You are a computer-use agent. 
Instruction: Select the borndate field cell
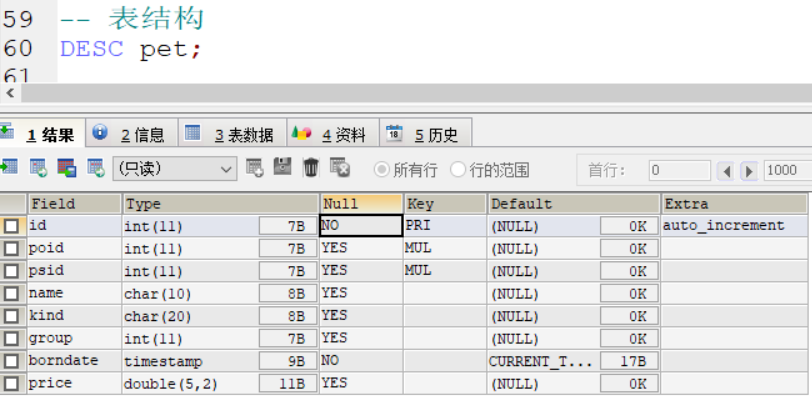(x=75, y=361)
